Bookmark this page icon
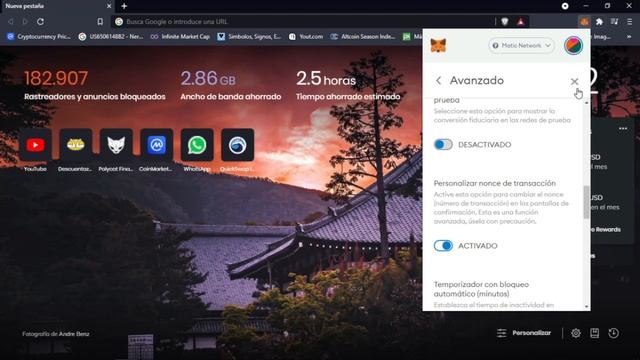 [100, 22]
